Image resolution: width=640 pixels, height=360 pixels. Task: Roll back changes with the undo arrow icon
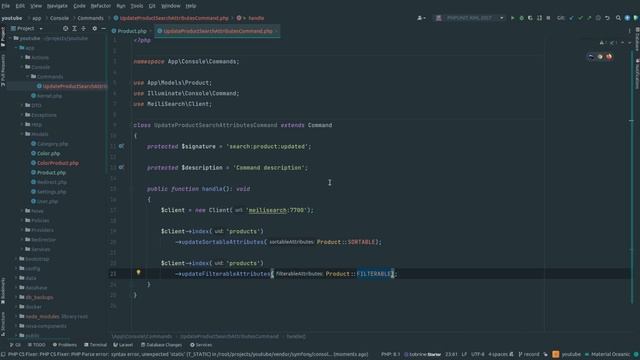coord(607,18)
